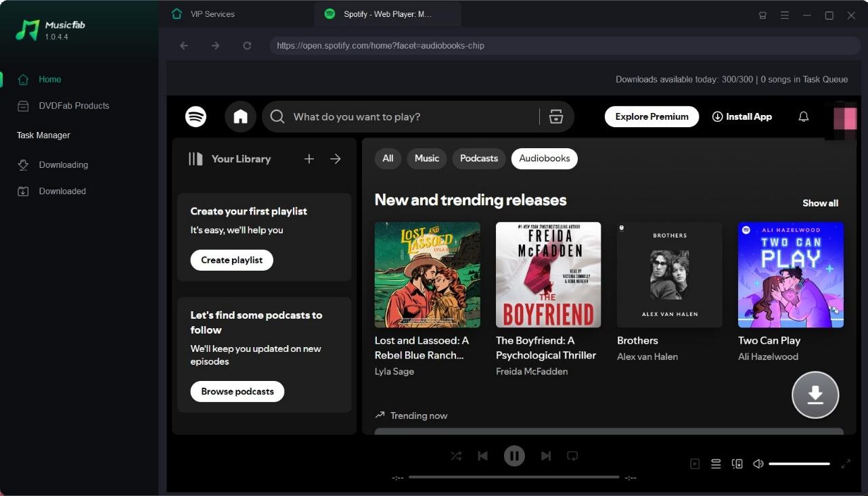The image size is (868, 496).
Task: Select the Music filter chip
Action: pos(427,158)
